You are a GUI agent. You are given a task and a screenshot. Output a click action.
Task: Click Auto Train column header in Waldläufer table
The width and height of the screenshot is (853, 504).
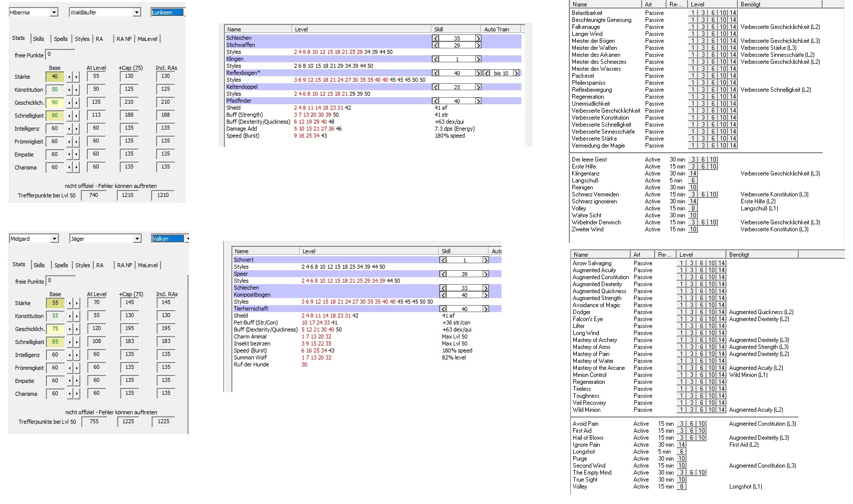[x=502, y=29]
